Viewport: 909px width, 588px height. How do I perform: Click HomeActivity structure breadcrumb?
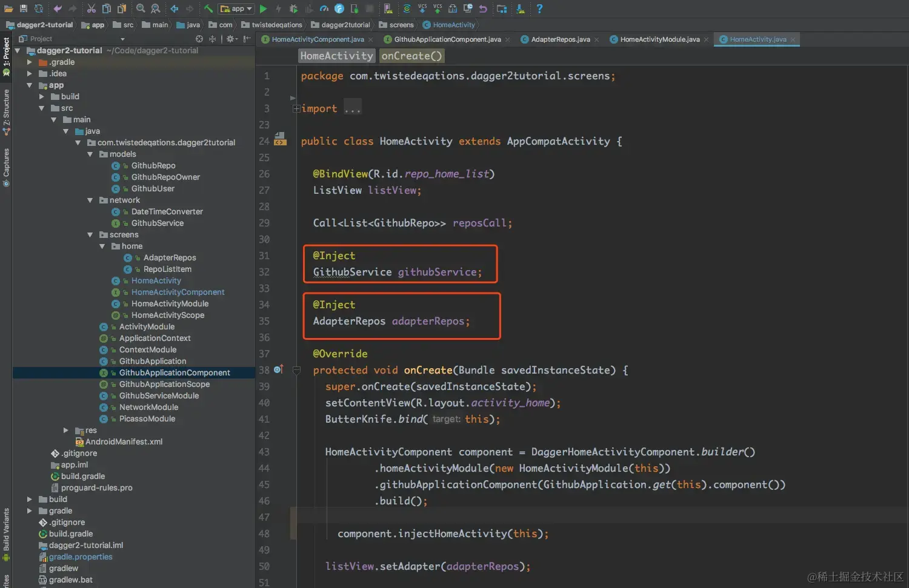click(x=337, y=56)
